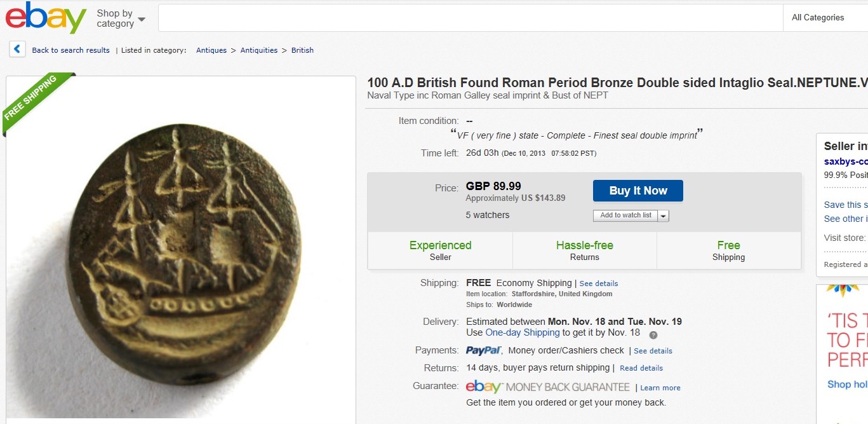This screenshot has width=868, height=424.
Task: Click Add to watch list
Action: tap(625, 215)
